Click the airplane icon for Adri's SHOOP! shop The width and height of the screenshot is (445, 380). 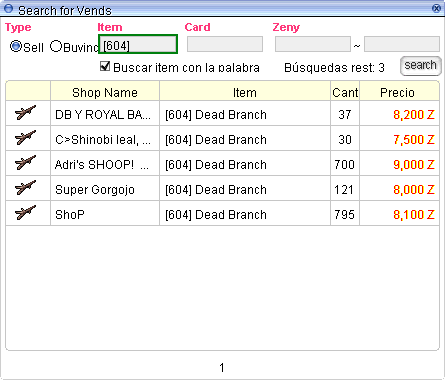coord(25,163)
